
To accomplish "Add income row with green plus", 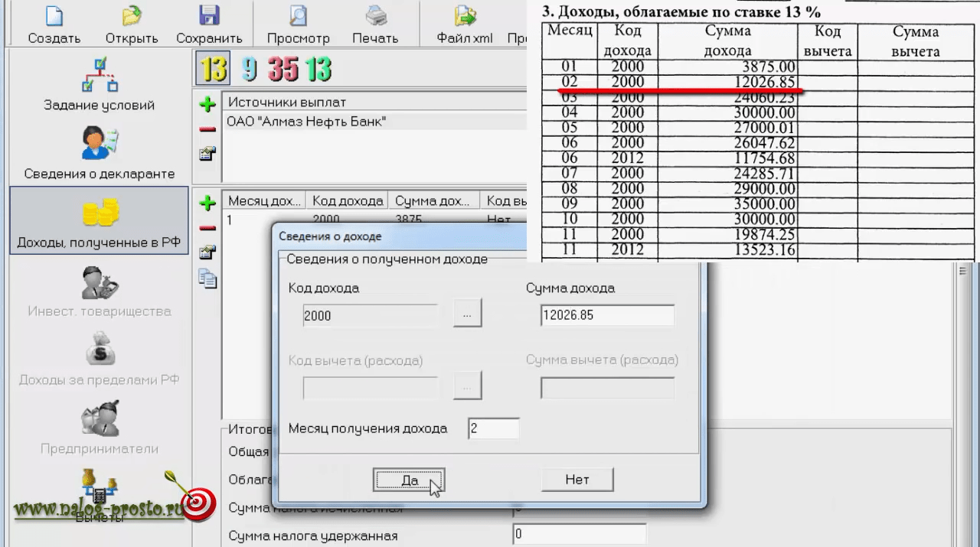I will click(207, 203).
